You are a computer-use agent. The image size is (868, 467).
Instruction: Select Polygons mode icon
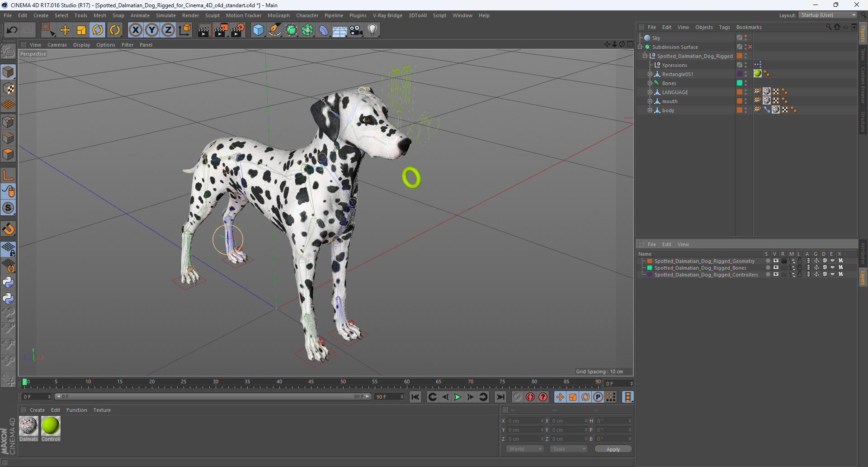pos(8,155)
